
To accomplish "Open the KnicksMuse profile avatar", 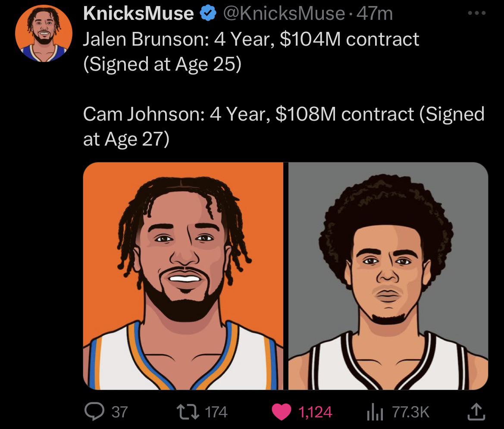I will [x=44, y=34].
